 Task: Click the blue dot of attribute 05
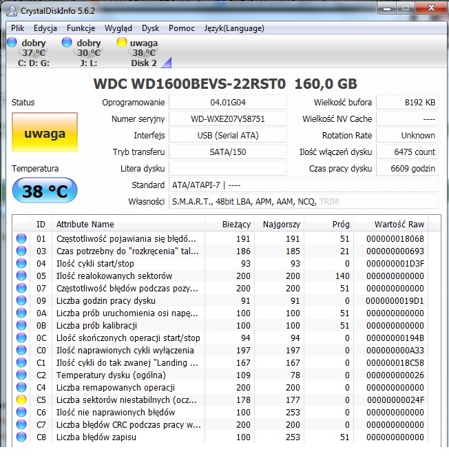[21, 276]
